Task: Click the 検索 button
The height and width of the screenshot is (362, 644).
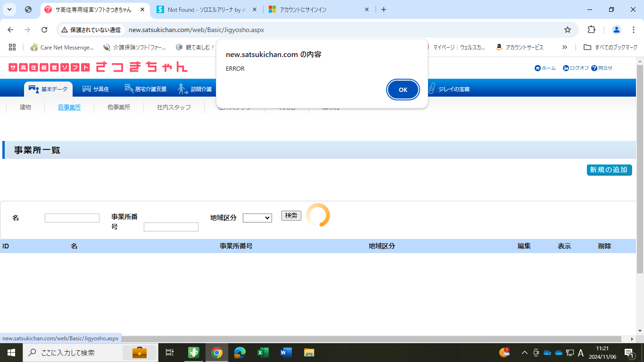Action: 291,215
